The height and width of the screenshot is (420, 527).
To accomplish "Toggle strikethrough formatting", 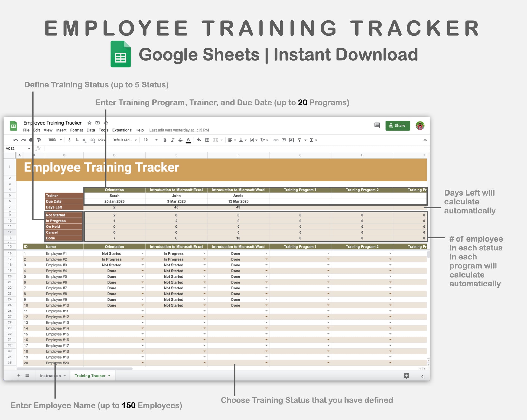I will point(180,140).
